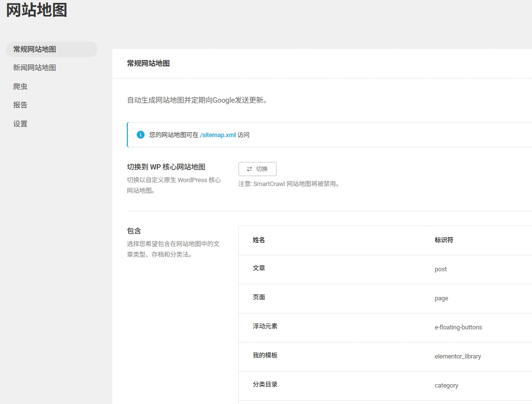Select the 常规网站地图 sidebar tab
Screen dimensions: 532x404
click(33, 49)
